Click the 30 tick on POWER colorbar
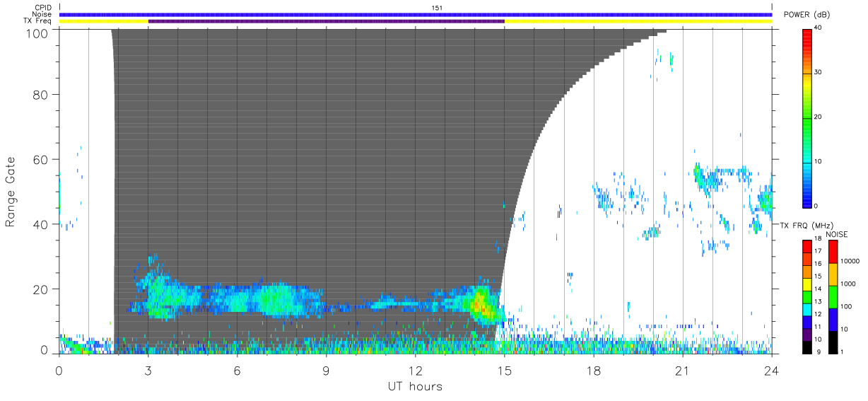 [x=818, y=72]
